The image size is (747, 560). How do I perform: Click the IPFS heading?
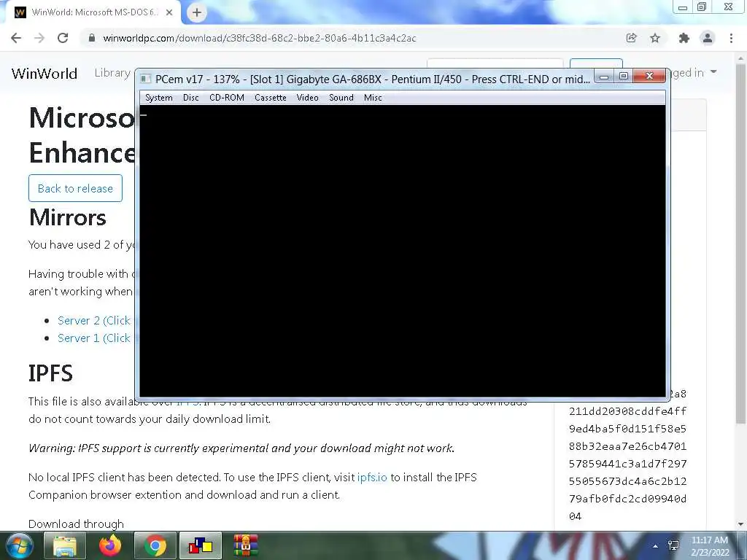coord(50,373)
